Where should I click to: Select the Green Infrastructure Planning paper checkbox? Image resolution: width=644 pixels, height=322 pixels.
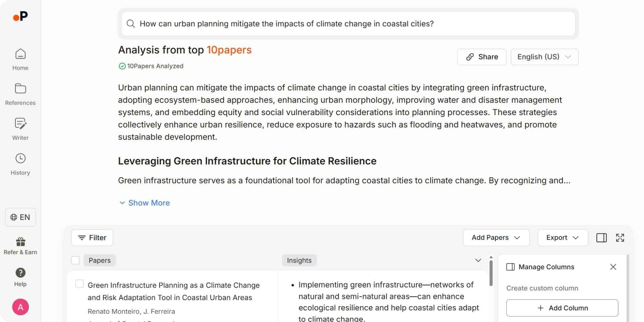pos(79,284)
